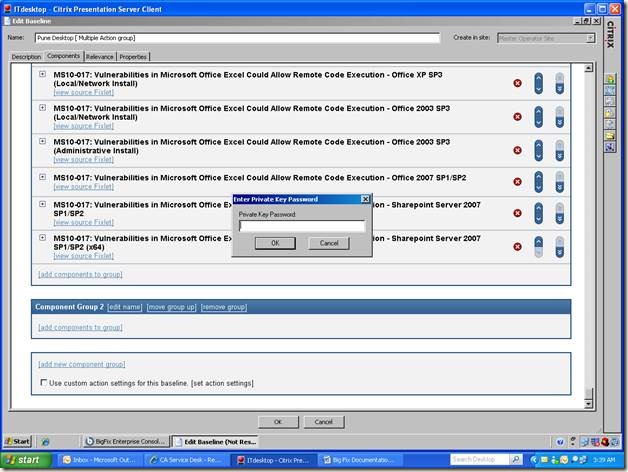Click Cancel in the Private Key Password dialog
Screen dimensions: 628x472
(329, 243)
